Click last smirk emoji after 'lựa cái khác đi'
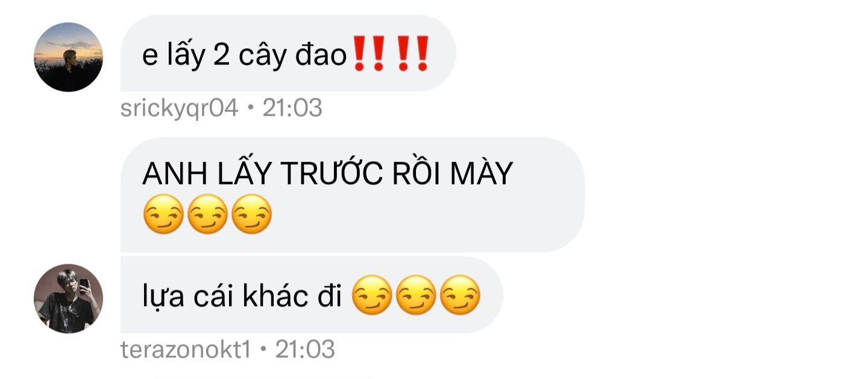Screen dimensions: 868x379 pos(461,296)
